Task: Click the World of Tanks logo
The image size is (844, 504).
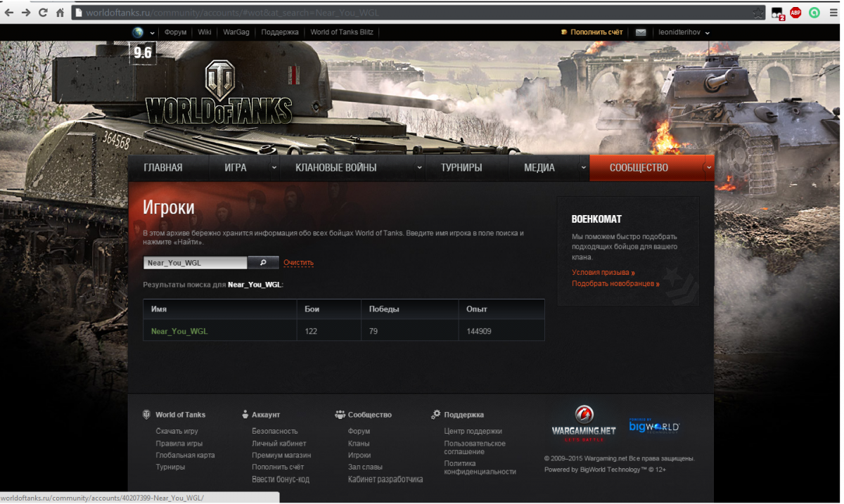Action: 219,92
